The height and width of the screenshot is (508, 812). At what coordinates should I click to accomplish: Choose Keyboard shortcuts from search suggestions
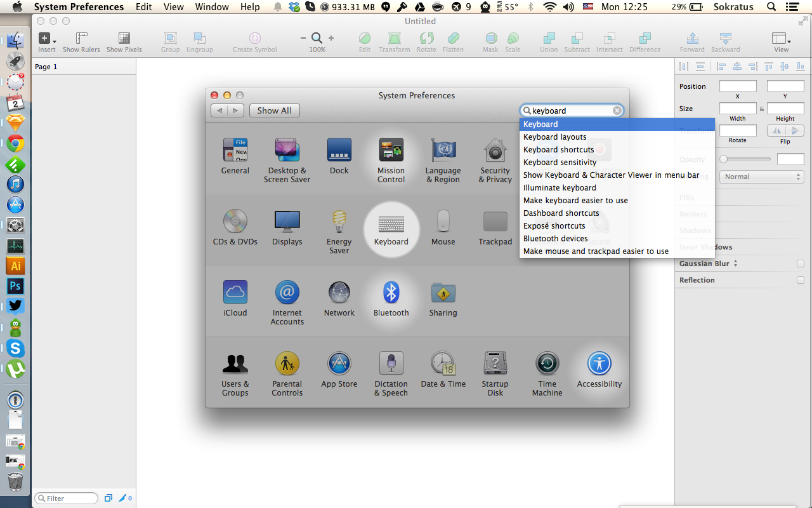pos(559,149)
